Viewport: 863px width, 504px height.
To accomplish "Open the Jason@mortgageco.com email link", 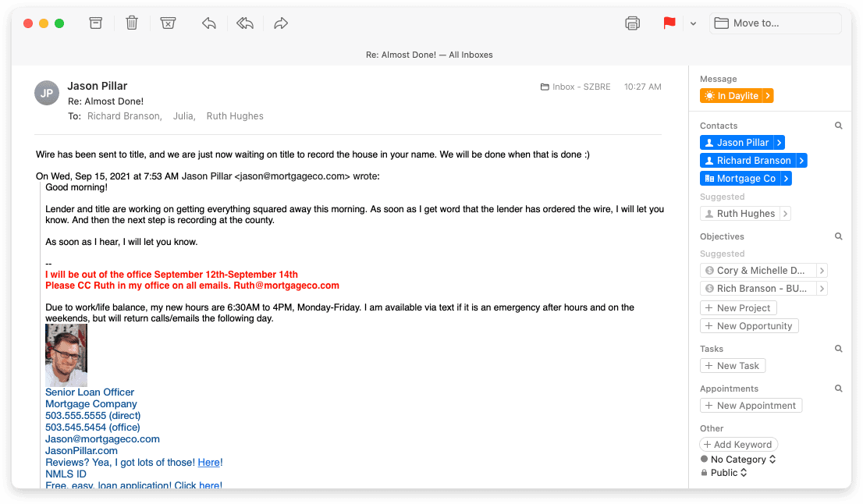I will (x=102, y=439).
